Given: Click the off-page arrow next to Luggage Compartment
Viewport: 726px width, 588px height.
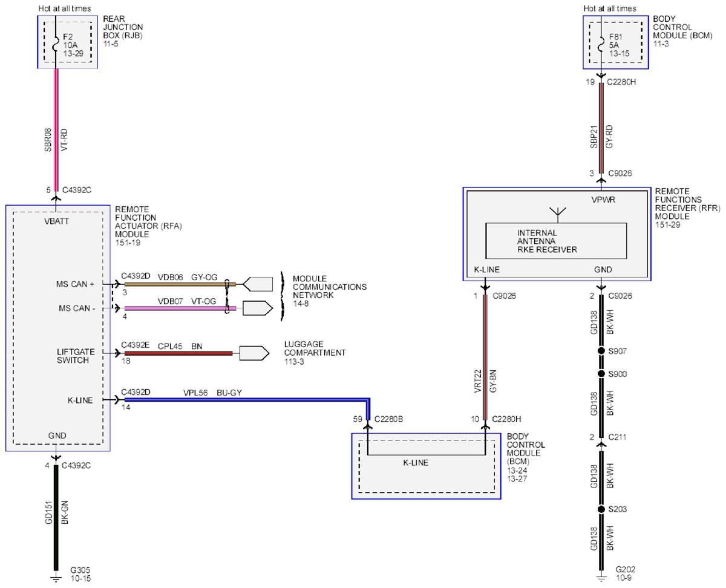Looking at the screenshot, I should point(254,353).
